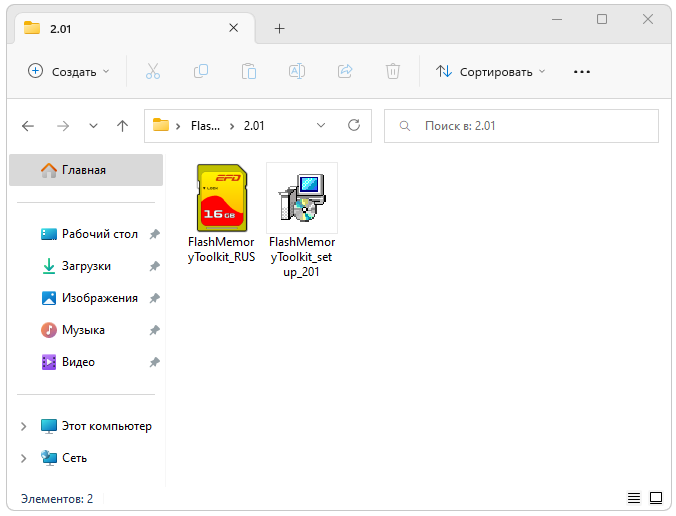This screenshot has height=516, width=676.
Task: Expand the Сеть tree node
Action: 23,458
